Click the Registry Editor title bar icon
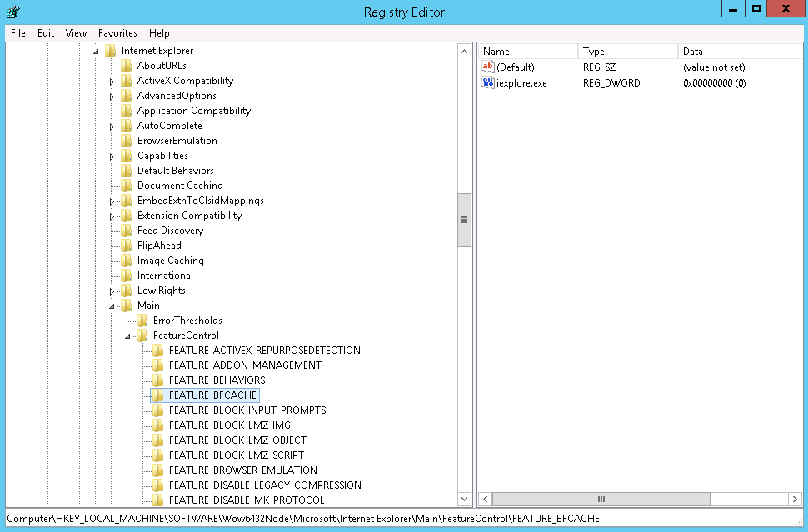This screenshot has height=532, width=808. 13,12
